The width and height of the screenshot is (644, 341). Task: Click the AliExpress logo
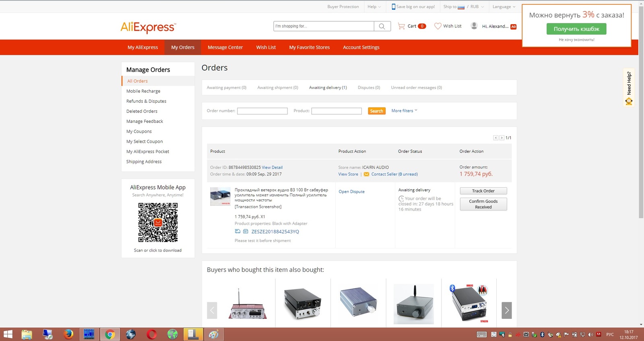[x=148, y=27]
